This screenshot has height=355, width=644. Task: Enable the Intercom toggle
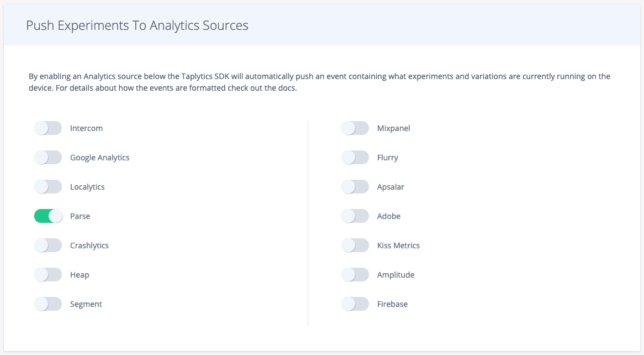coord(48,128)
